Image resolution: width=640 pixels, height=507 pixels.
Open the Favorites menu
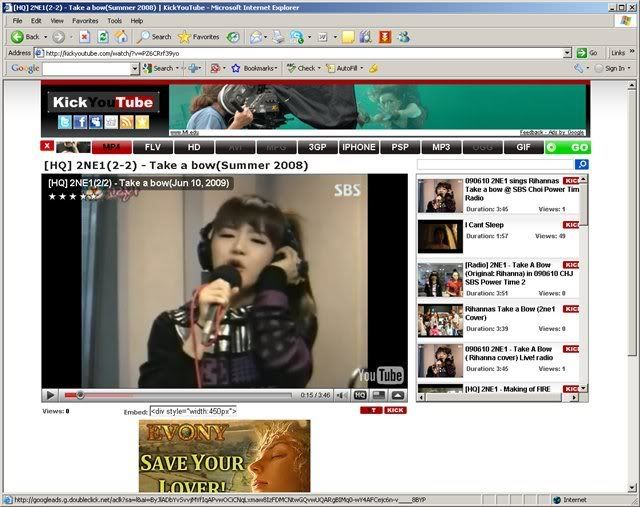coord(85,21)
